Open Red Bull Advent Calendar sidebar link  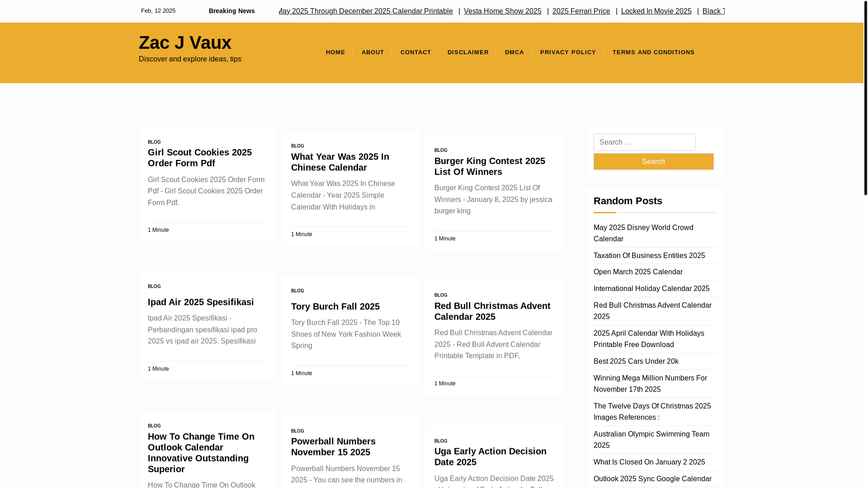[x=652, y=311]
